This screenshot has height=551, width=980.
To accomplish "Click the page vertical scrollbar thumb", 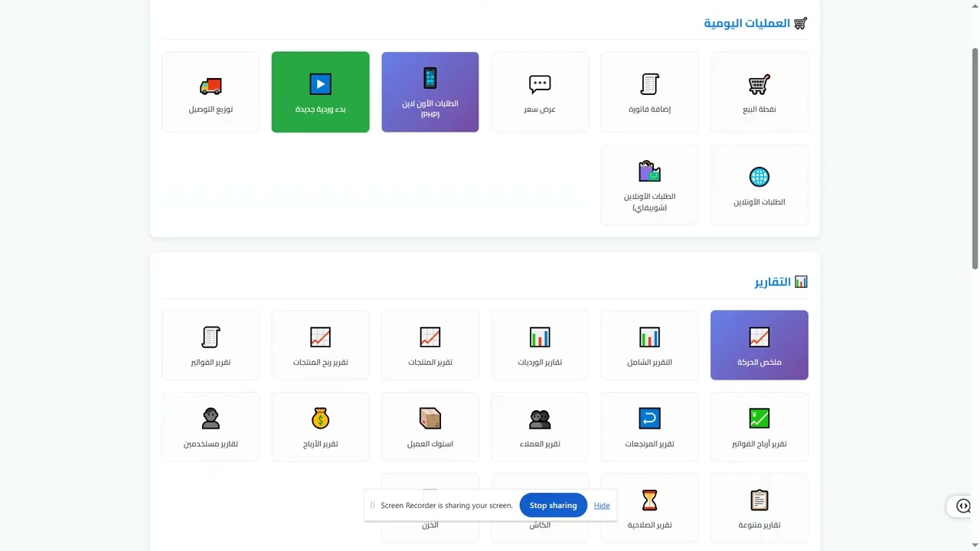I will point(975,158).
